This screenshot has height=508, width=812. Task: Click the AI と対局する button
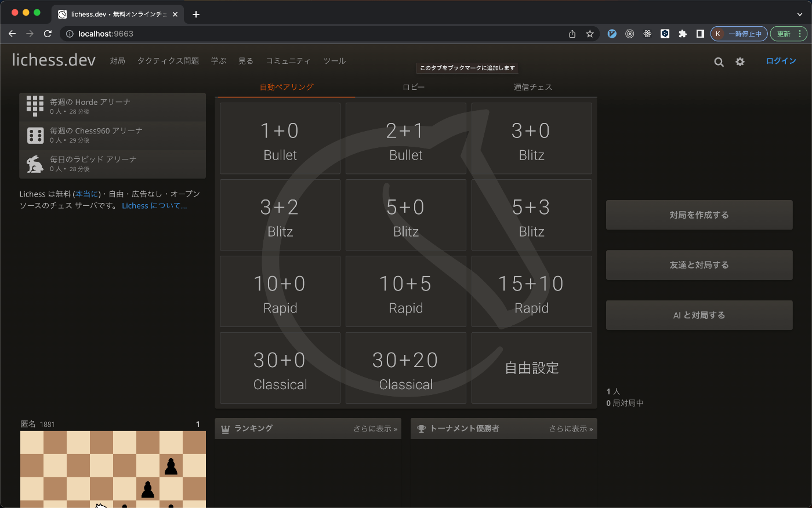(699, 315)
